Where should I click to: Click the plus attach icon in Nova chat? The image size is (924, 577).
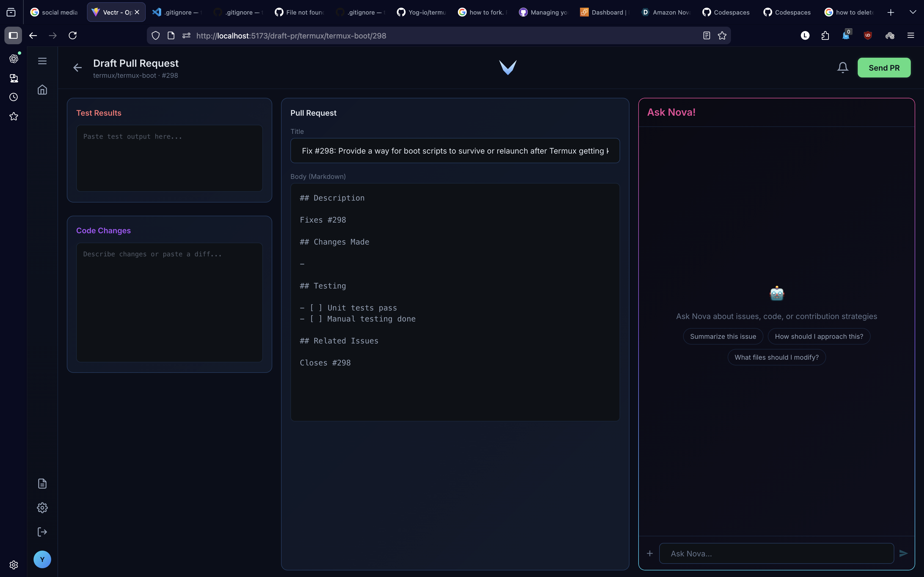point(650,553)
